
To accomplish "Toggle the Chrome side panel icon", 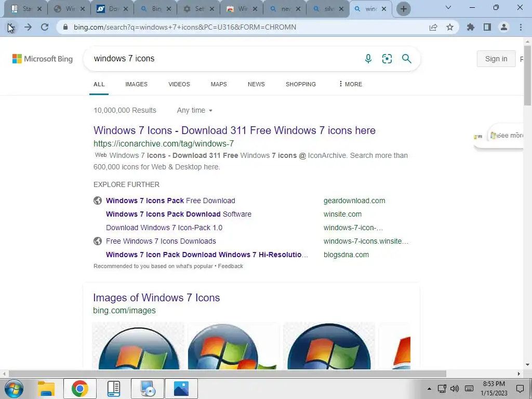I will click(x=487, y=27).
